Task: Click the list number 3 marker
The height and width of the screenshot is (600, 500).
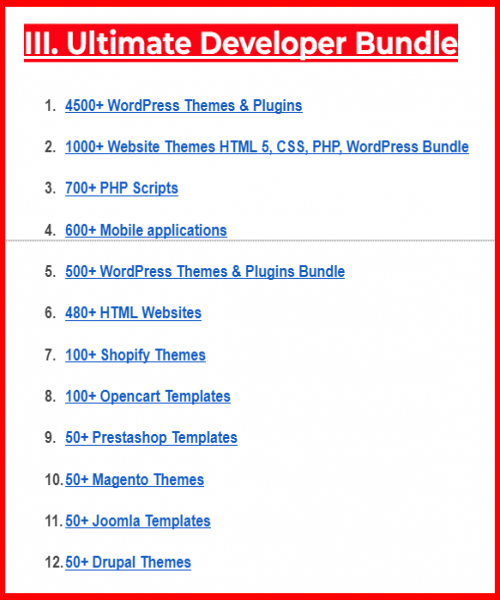Action: pos(50,188)
